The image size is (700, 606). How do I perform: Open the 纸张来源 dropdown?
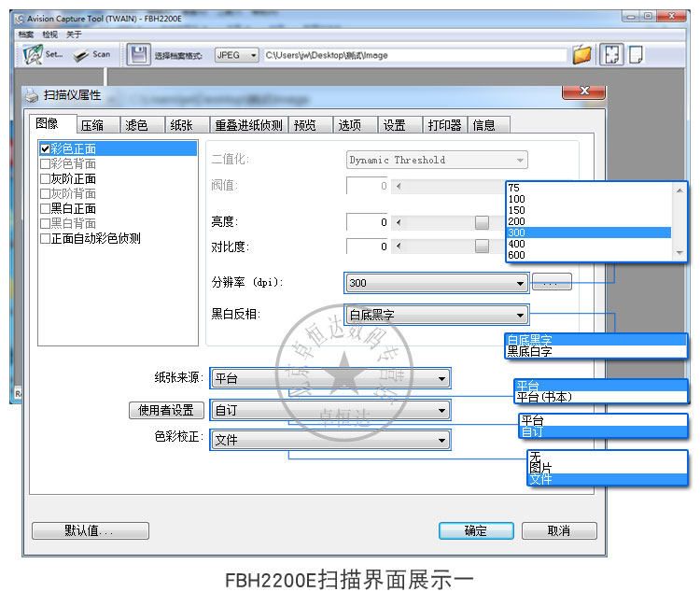point(330,378)
